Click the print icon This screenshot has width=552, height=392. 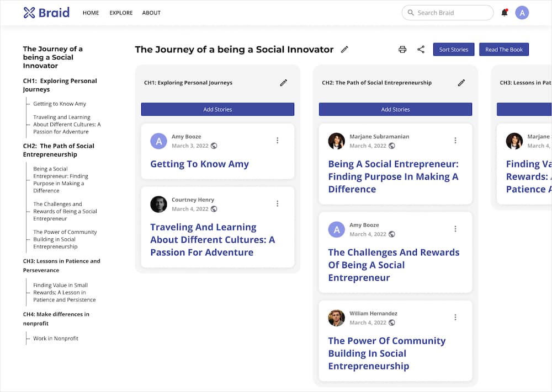pos(402,50)
